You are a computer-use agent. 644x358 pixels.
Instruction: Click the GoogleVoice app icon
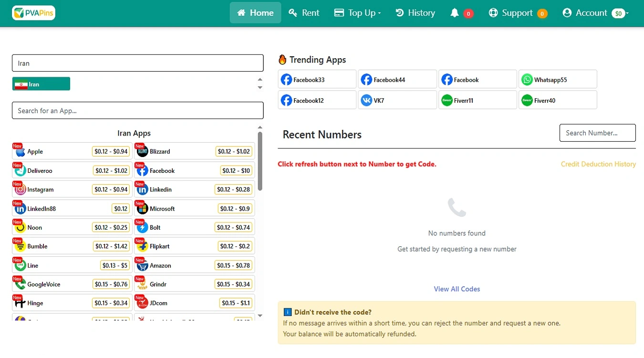coord(20,284)
